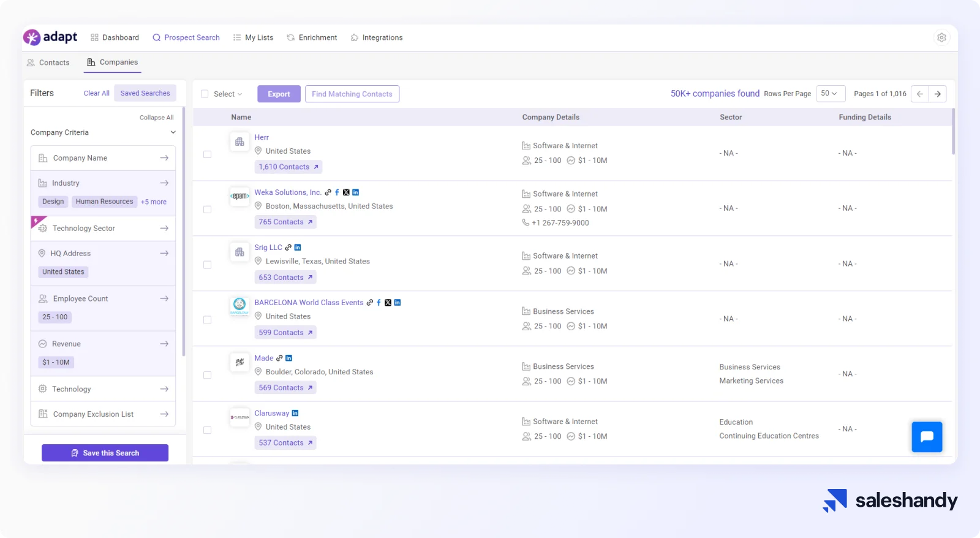The width and height of the screenshot is (980, 538).
Task: Open Made website link icon
Action: coord(280,358)
